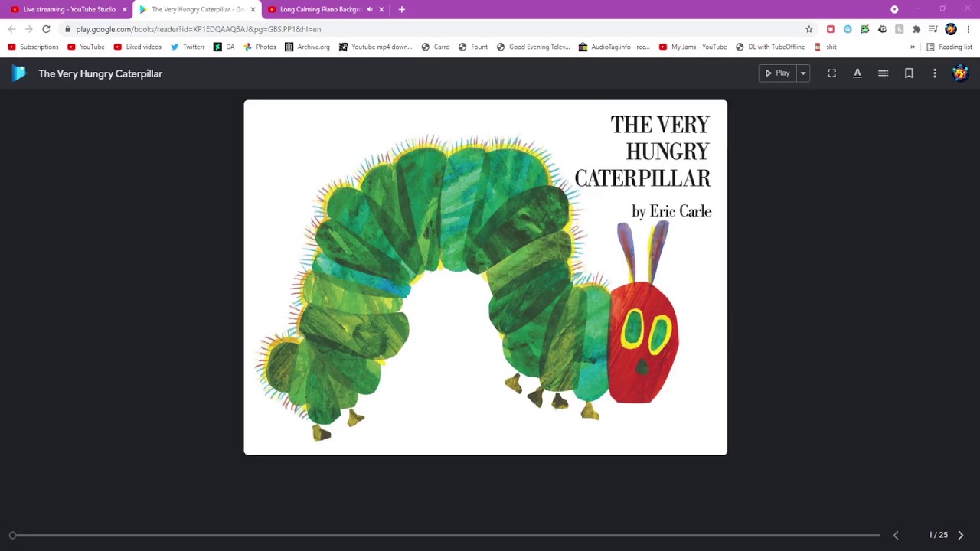Open the text display options

(x=857, y=73)
